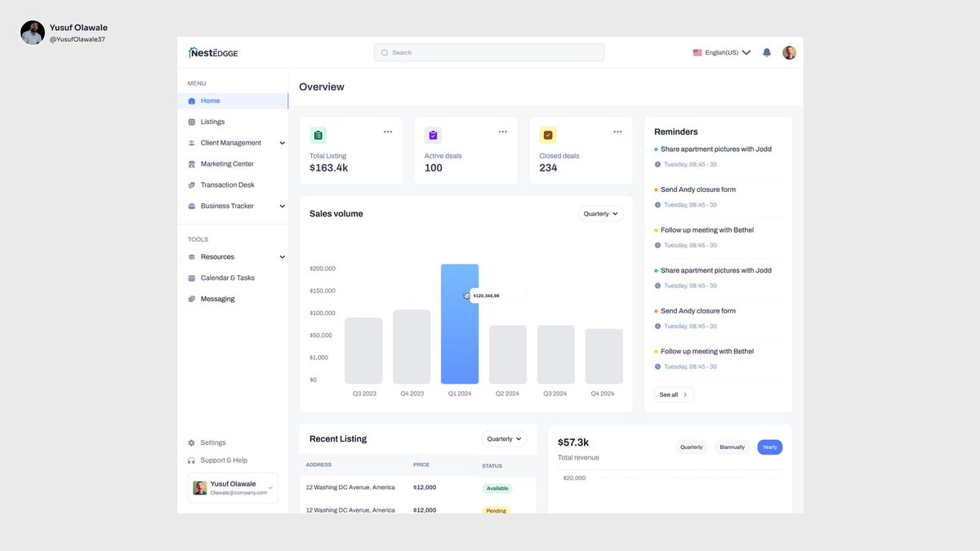Image resolution: width=980 pixels, height=551 pixels.
Task: Select the Yearly revenue toggle
Action: 768,447
